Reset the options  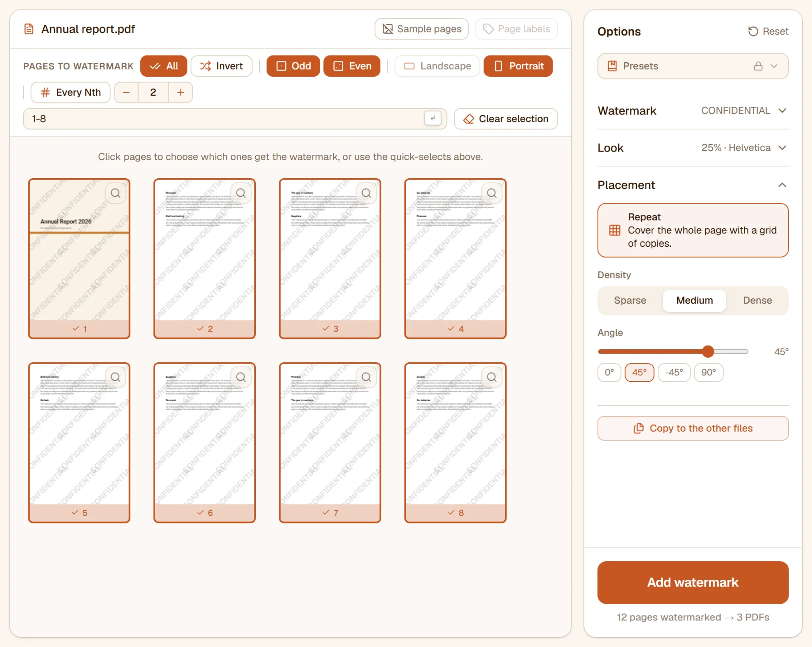click(x=769, y=32)
